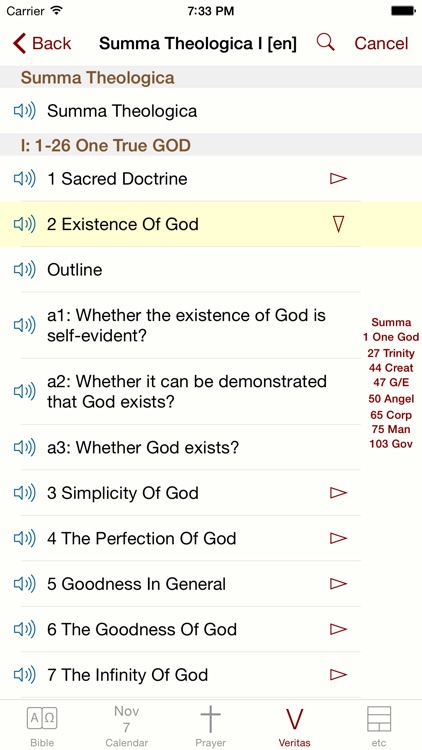
Task: Open a1: Whether existence of God is self-evident
Action: [x=187, y=325]
